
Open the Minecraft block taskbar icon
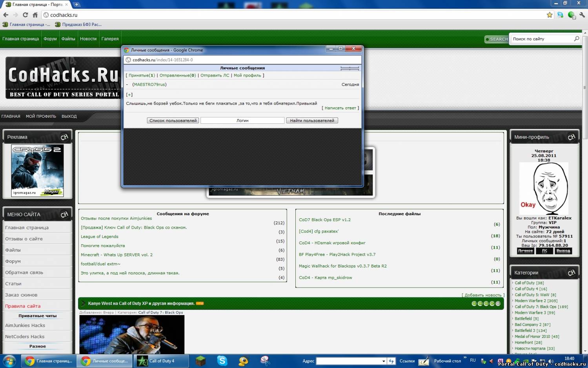(201, 361)
